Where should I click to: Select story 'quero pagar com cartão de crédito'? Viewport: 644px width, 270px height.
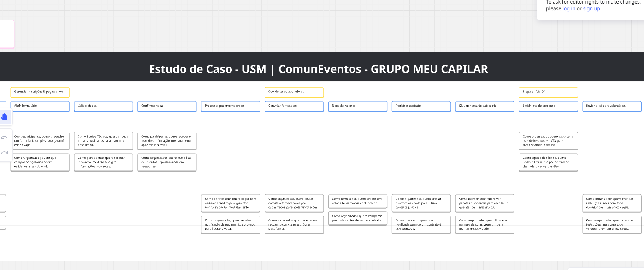point(231,203)
